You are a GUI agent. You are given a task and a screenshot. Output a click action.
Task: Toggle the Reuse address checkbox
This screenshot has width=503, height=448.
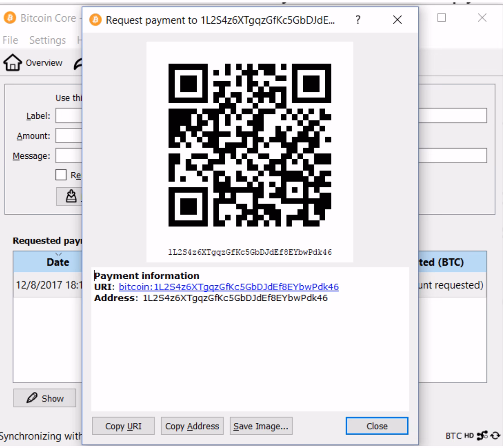[x=61, y=175]
